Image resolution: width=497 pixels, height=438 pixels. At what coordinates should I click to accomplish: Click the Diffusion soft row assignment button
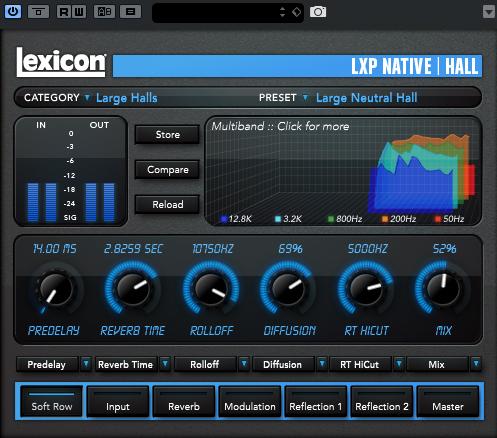tap(283, 364)
